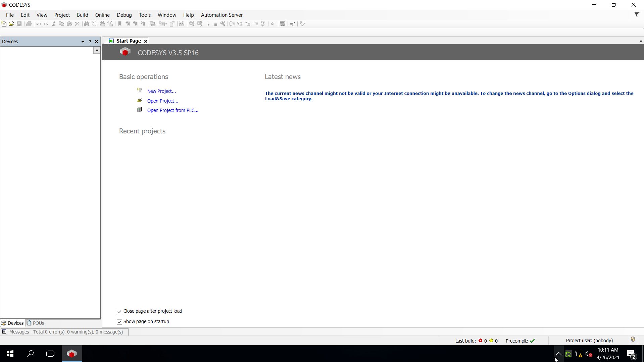Click the Login gear icon in toolbar

tap(192, 24)
